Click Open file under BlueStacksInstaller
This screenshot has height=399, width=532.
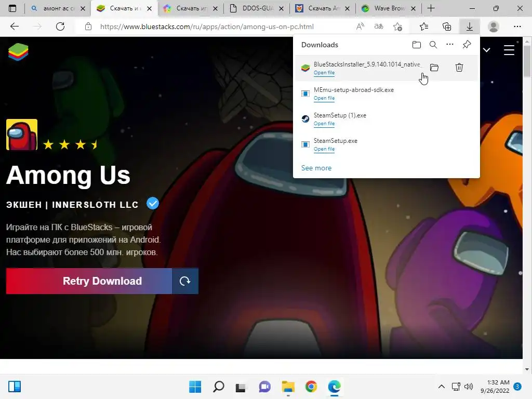click(324, 73)
